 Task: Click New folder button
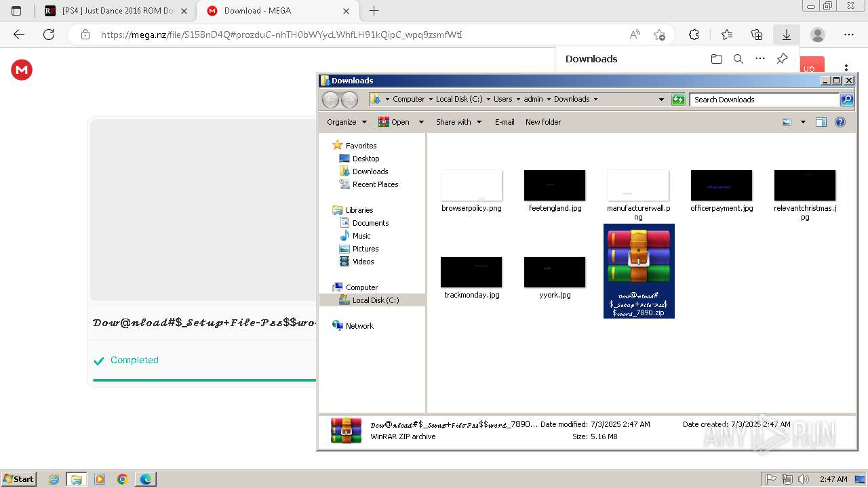coord(543,122)
